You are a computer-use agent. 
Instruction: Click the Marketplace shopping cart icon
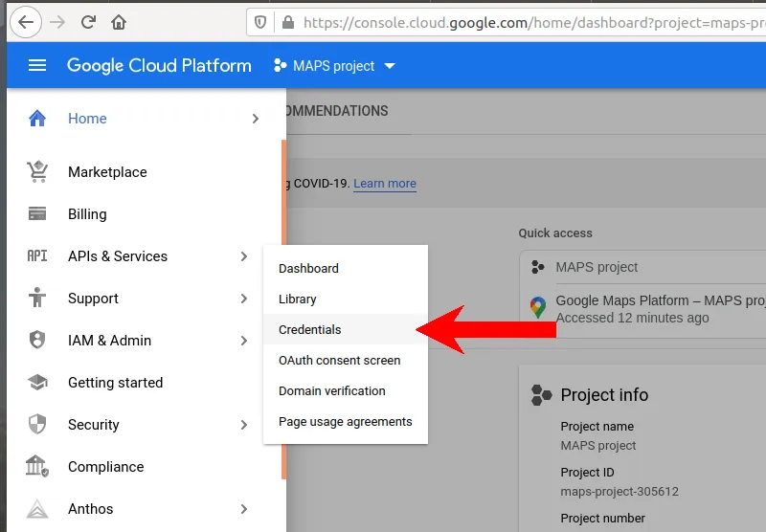click(37, 172)
